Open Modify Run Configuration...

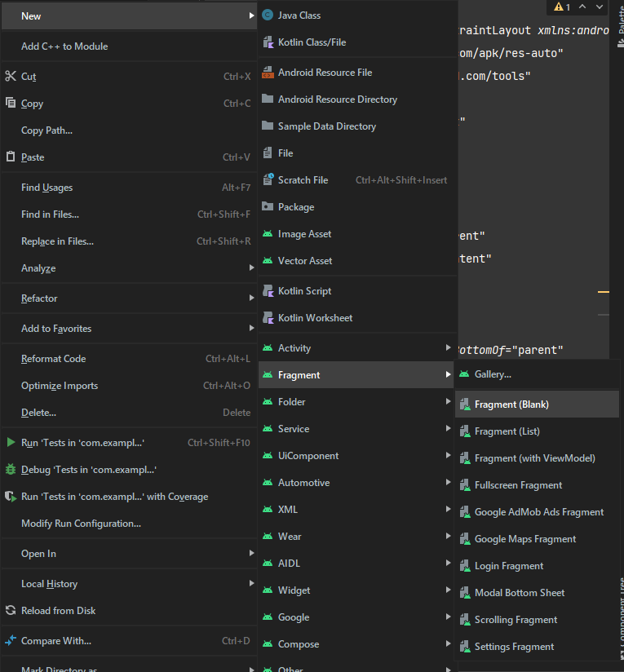(x=129, y=524)
